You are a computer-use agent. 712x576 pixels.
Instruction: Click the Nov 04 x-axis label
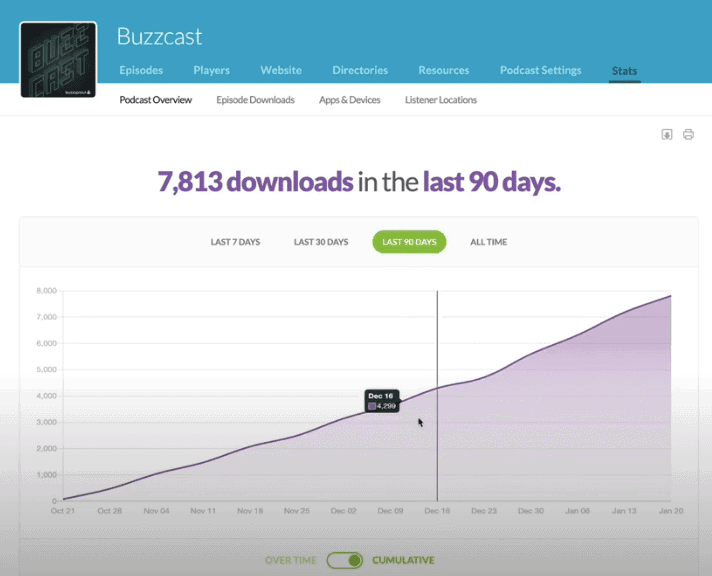click(156, 511)
